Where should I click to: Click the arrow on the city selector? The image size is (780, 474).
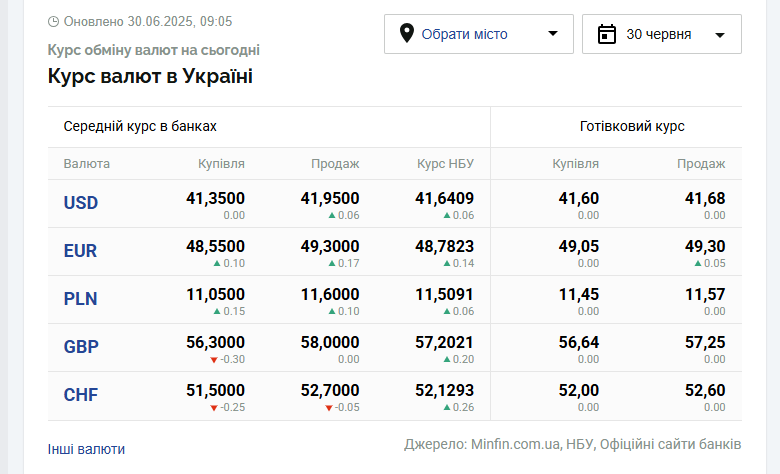tap(553, 33)
